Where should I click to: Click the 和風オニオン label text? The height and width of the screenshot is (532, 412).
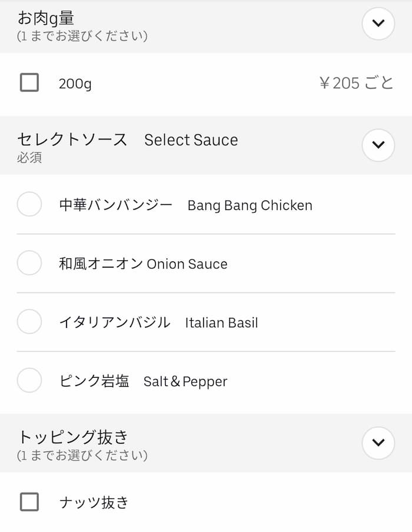pos(101,264)
